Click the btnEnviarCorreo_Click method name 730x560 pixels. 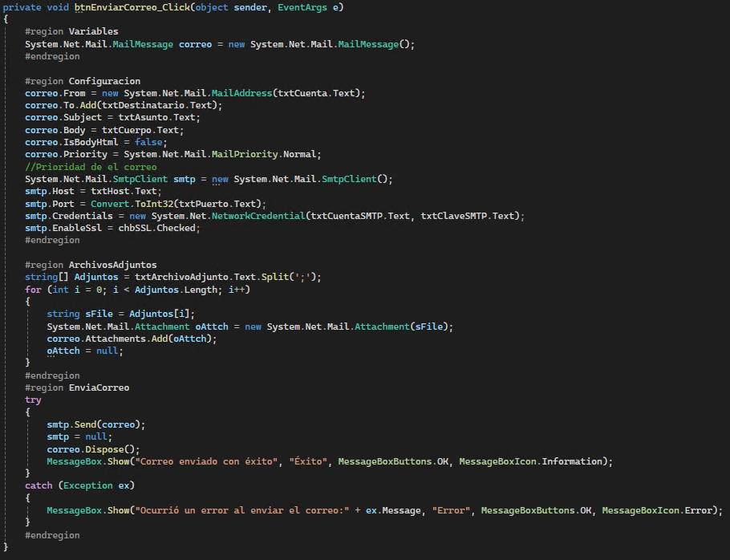pos(132,7)
